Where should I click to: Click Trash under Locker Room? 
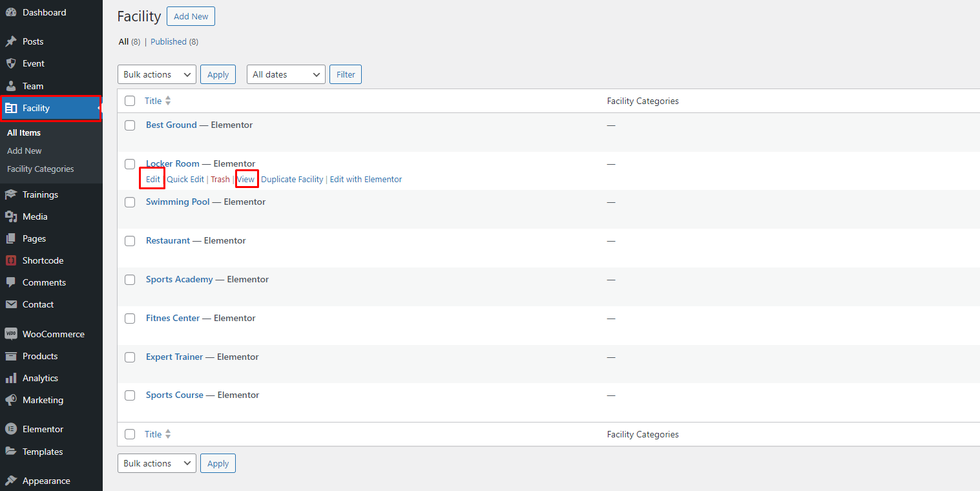220,179
